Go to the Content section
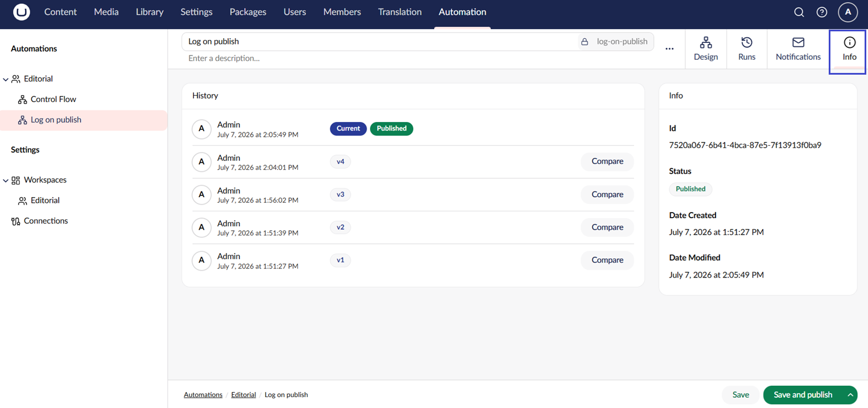This screenshot has width=868, height=408. pos(60,12)
